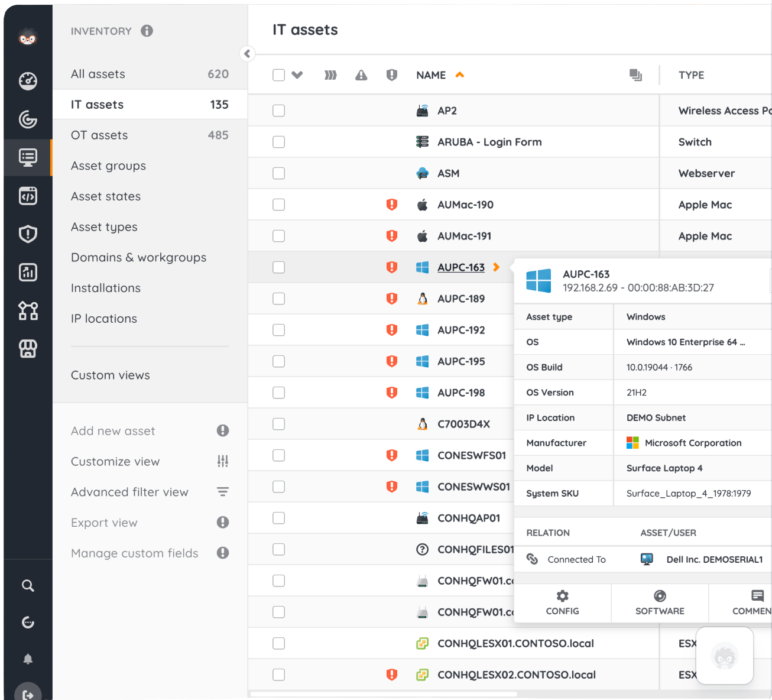Check the ARUBA - Login Form row checkbox
772x700 pixels.
pos(278,142)
